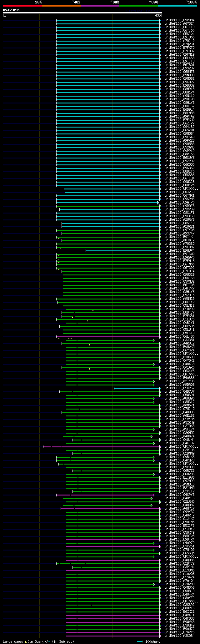The height and width of the screenshot is (644, 200).
Task: Select UniRef100_A2WRZ1 in the hit list
Action: pos(179,226)
